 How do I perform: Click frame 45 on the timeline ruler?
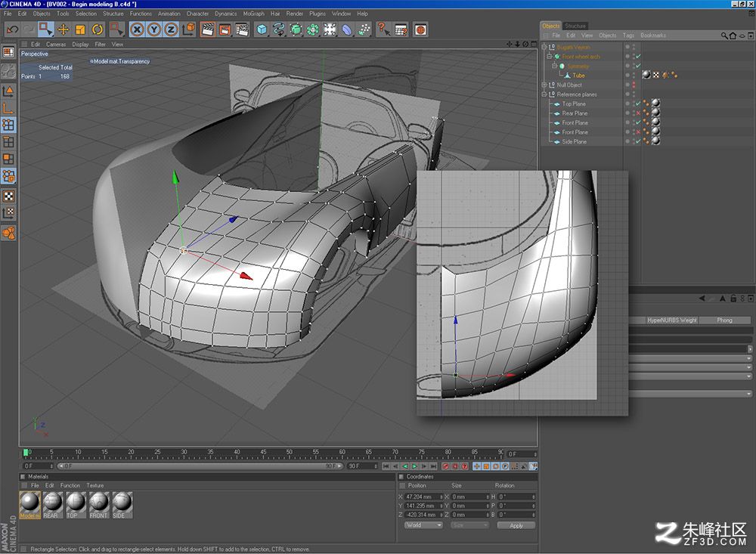coord(263,453)
